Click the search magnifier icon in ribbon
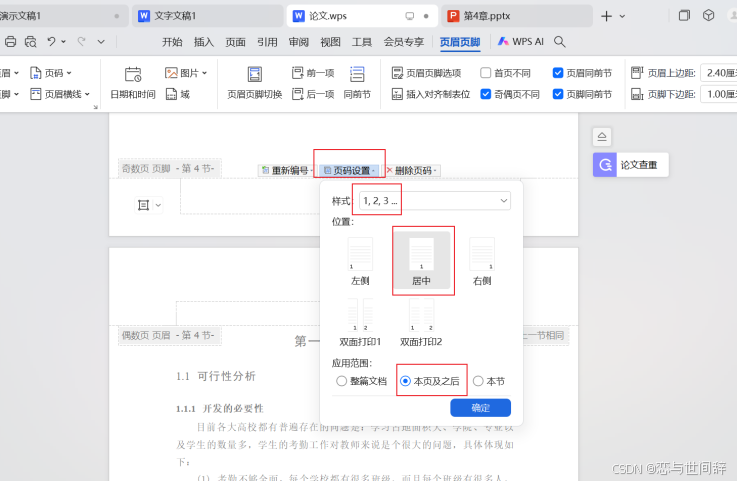Viewport: 737px width, 482px height. (x=559, y=42)
